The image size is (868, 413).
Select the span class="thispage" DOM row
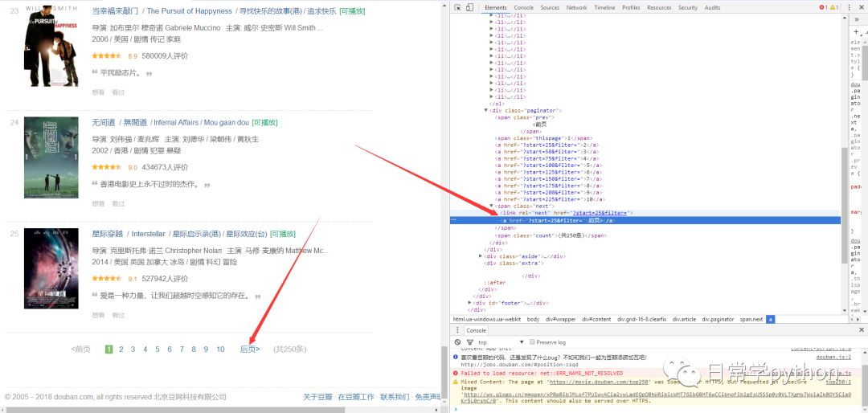543,138
